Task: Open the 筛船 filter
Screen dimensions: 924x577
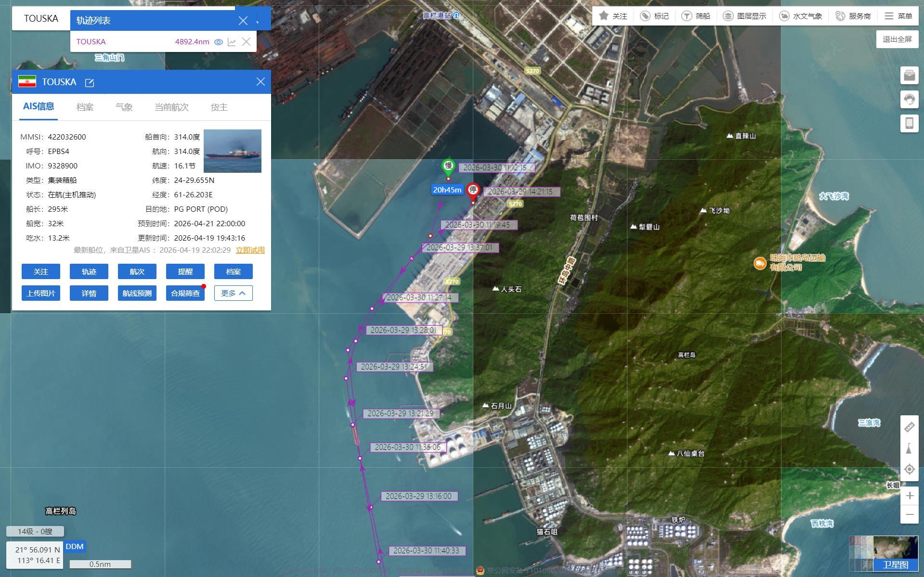Action: (696, 16)
